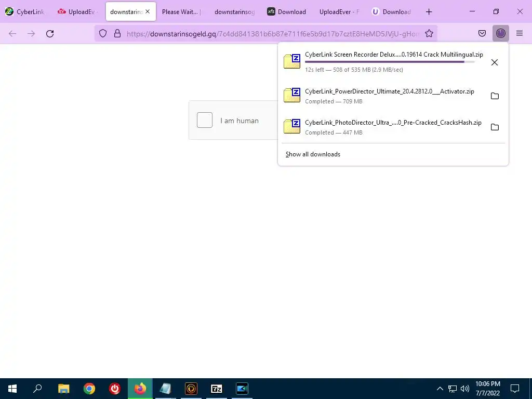Check the "I am human" checkbox
Image resolution: width=532 pixels, height=399 pixels.
coord(205,120)
